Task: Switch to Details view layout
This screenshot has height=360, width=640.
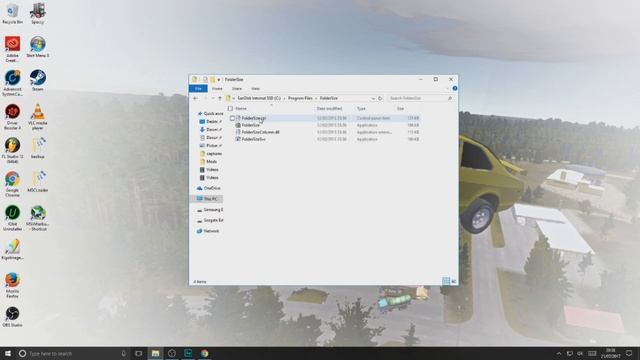Action: pos(446,281)
